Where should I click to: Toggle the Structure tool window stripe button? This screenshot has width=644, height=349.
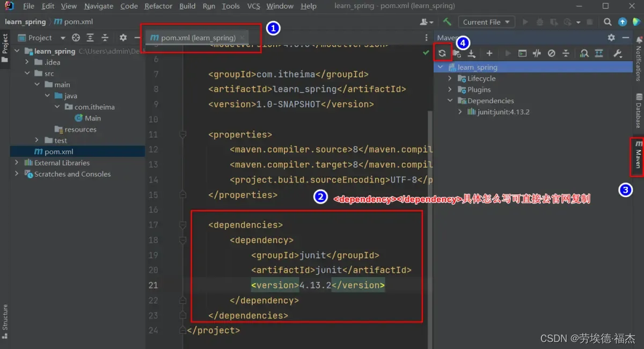[x=5, y=321]
